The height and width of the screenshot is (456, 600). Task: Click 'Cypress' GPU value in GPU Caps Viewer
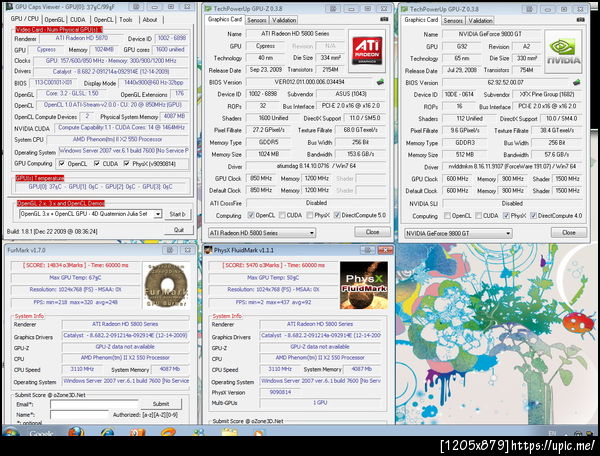pos(46,49)
